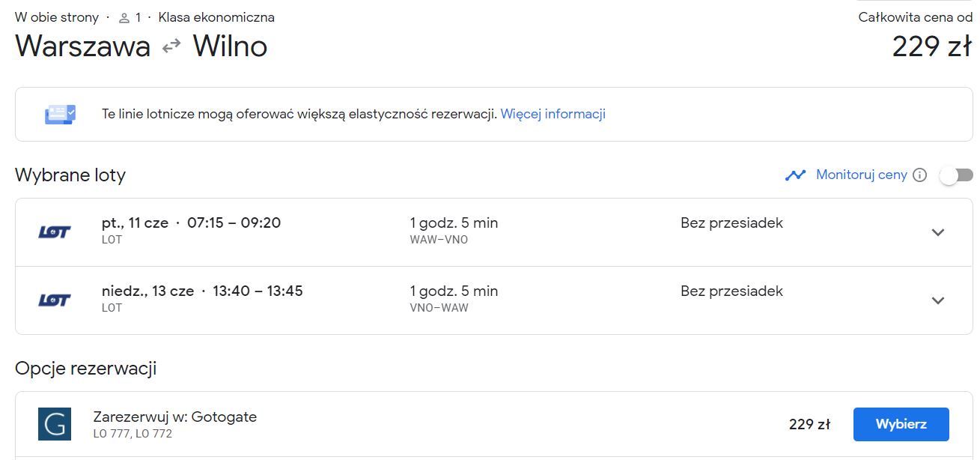
Task: Open the Więcej informacji link
Action: pos(553,114)
